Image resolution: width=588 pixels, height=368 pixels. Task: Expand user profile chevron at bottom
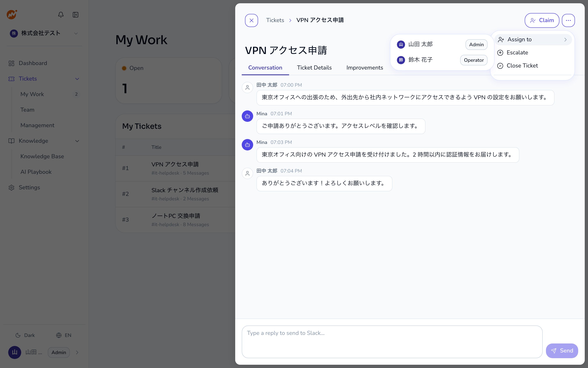tap(77, 352)
